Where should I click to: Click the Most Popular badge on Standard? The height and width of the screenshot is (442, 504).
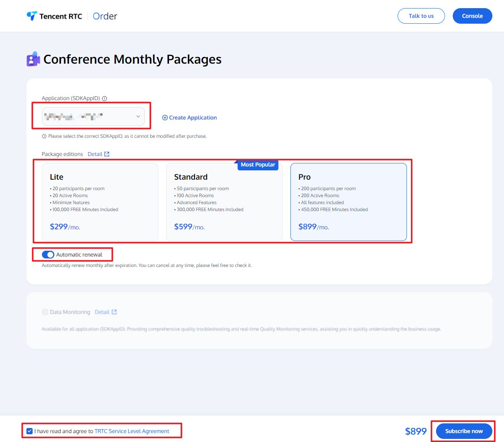[x=258, y=165]
